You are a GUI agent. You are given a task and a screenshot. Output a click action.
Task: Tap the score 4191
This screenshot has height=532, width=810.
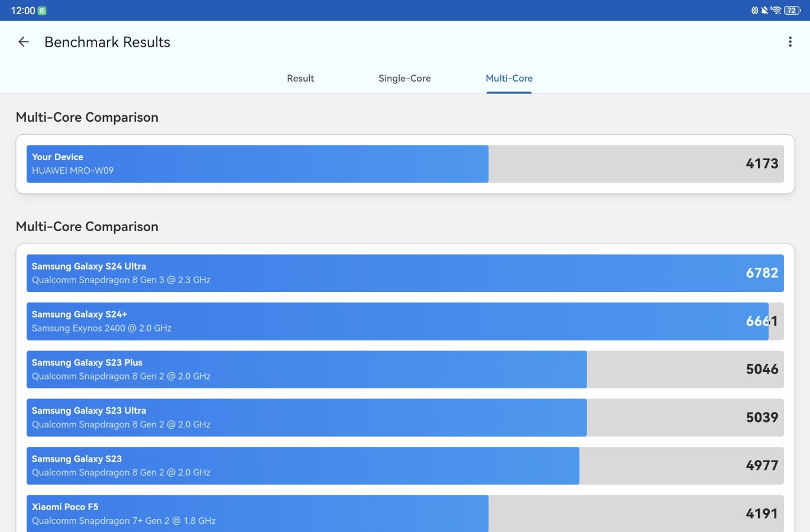[x=762, y=514]
